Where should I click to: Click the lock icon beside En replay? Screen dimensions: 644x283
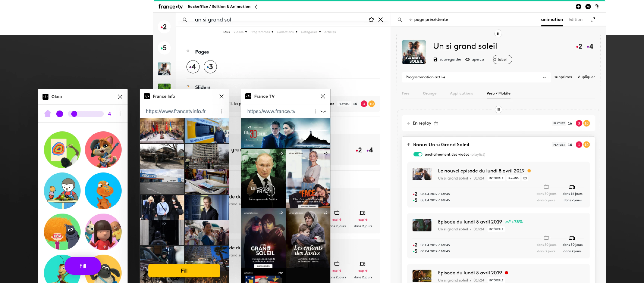coord(436,123)
